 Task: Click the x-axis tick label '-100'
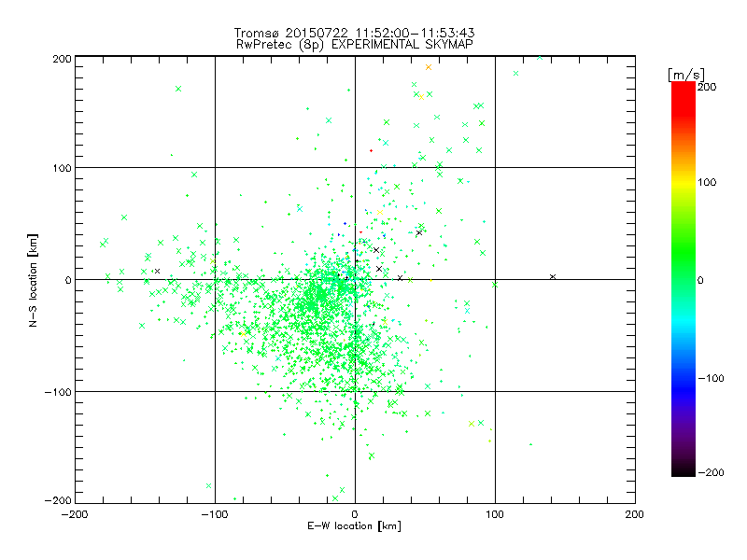pyautogui.click(x=215, y=514)
